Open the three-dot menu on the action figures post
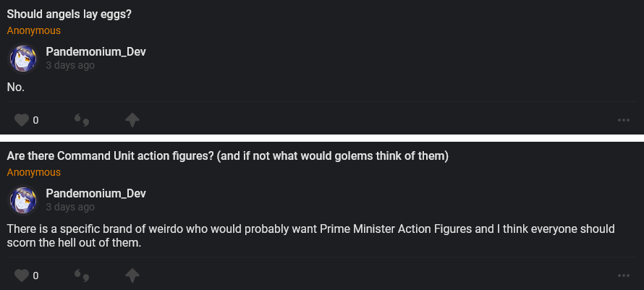 (x=624, y=276)
